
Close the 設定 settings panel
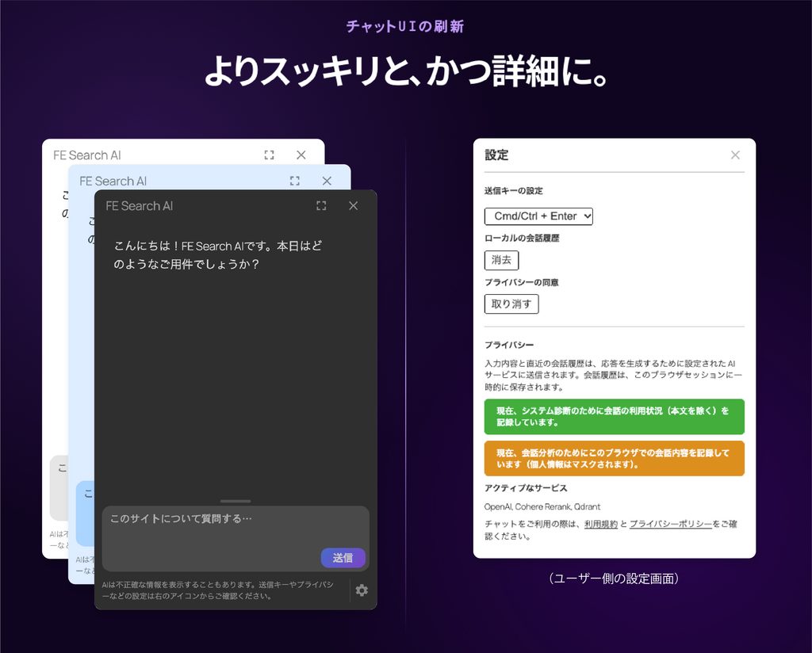coord(735,155)
